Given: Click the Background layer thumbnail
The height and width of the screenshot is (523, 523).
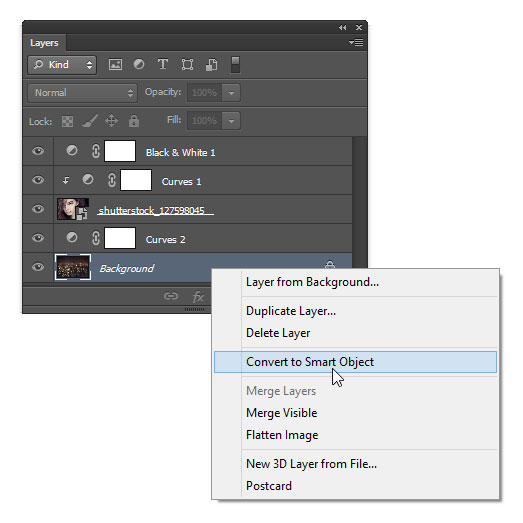Looking at the screenshot, I should tap(73, 267).
